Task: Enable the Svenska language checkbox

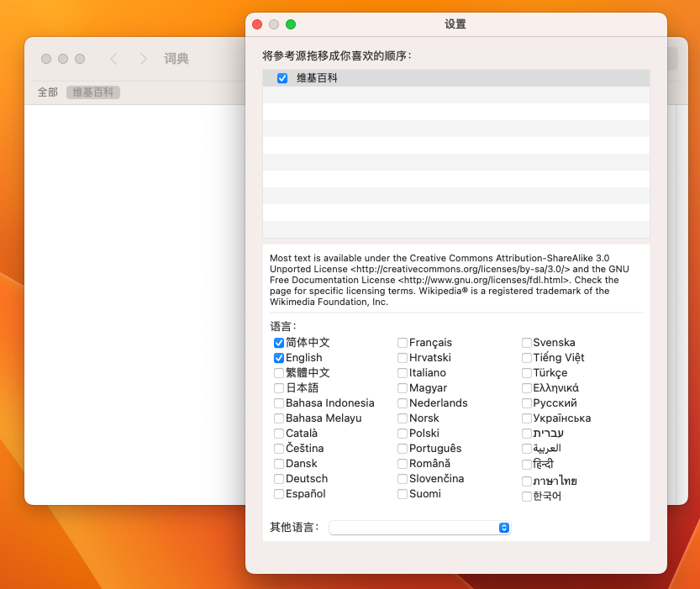Action: click(x=527, y=343)
